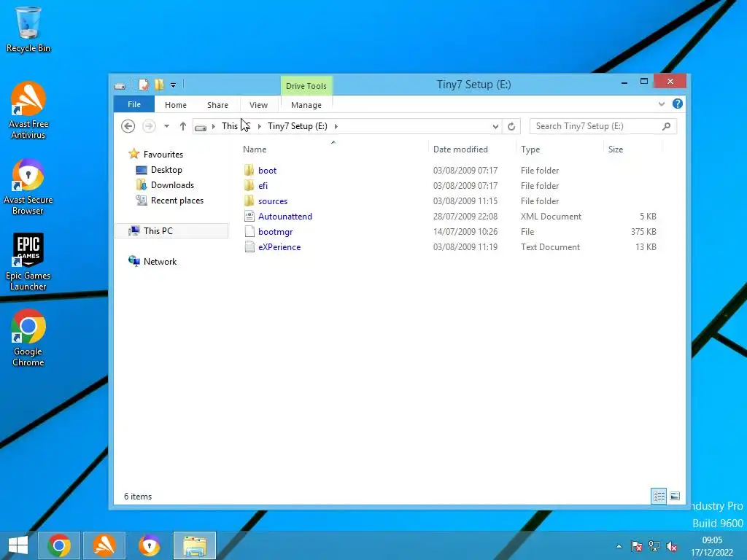Go back with the Back arrow button

(x=128, y=126)
